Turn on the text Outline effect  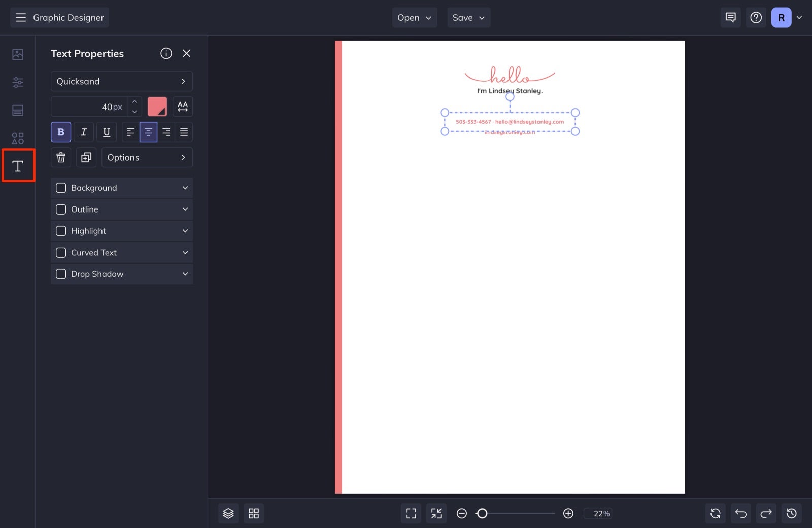click(x=61, y=209)
